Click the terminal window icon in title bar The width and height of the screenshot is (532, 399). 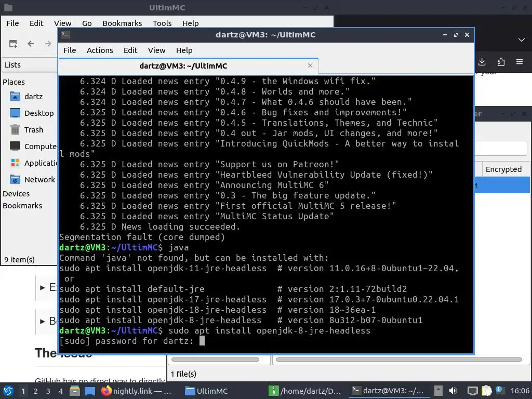pyautogui.click(x=65, y=34)
